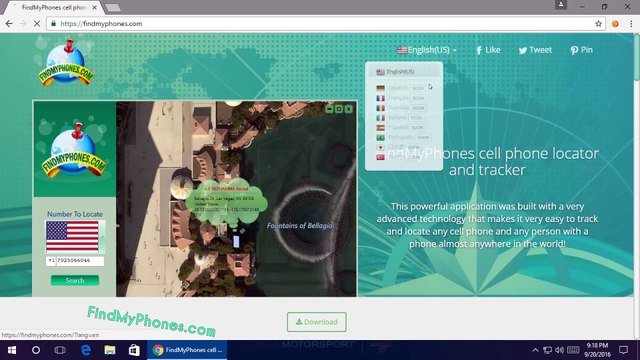Screen dimensions: 640x360
Task: Open the Windows Start menu
Action: (x=12, y=350)
